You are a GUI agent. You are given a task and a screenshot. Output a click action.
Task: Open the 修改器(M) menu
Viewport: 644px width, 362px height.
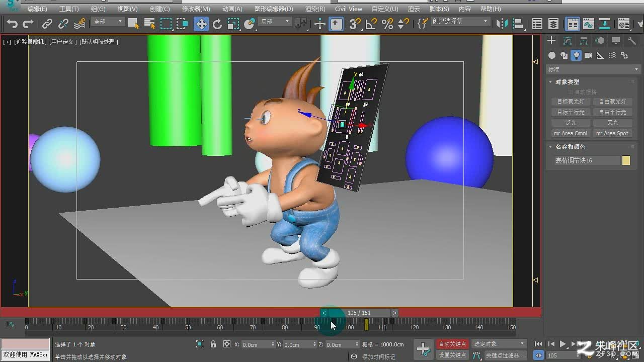[x=196, y=9]
